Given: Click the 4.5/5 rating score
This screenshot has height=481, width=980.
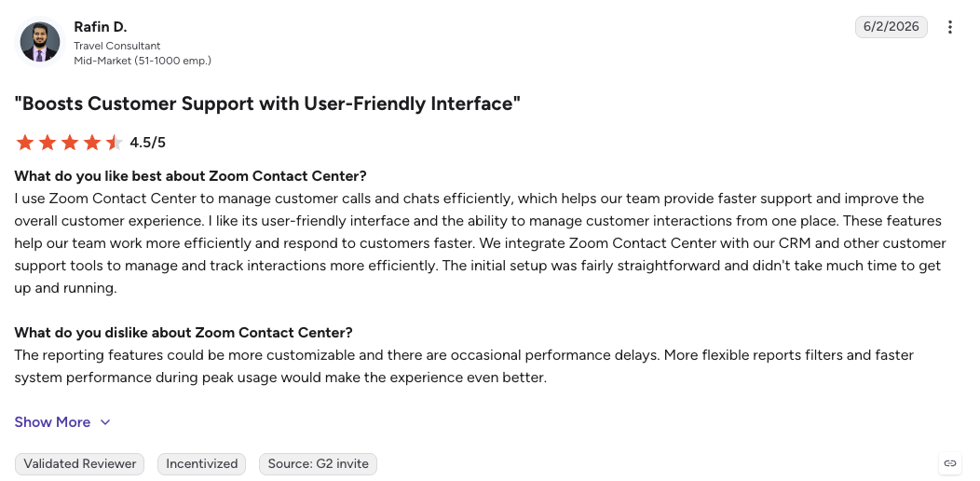Looking at the screenshot, I should 147,143.
